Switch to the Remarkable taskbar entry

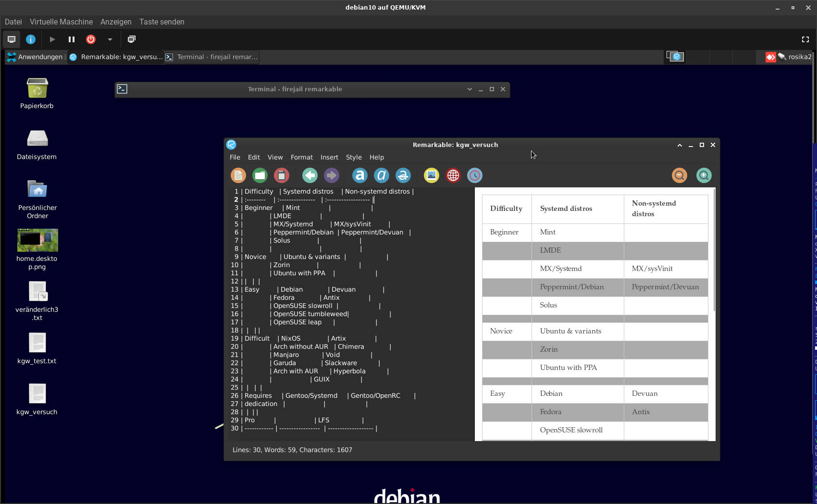click(x=116, y=57)
